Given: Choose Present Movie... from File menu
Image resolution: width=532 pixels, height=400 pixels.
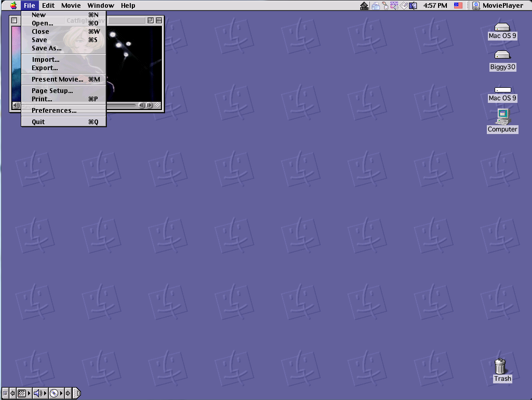Looking at the screenshot, I should pyautogui.click(x=57, y=79).
